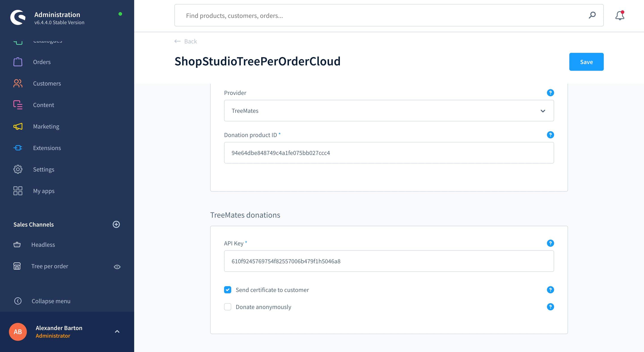Screen dimensions: 644x352
Task: Click the Alexander Barton user name
Action: (59, 328)
